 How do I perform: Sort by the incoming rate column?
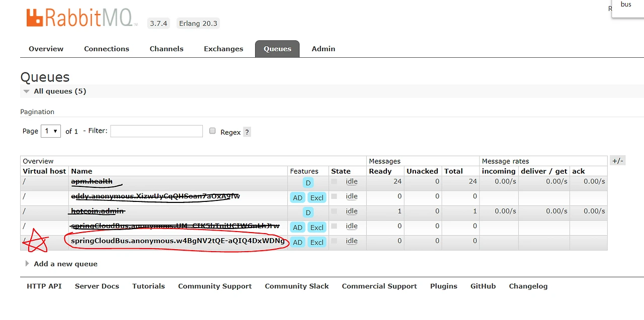click(499, 171)
